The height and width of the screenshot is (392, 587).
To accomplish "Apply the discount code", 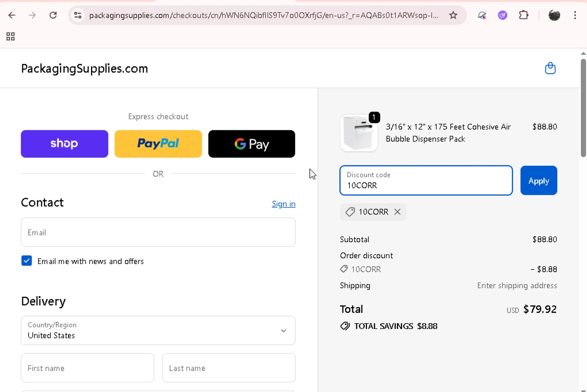I will click(x=538, y=180).
